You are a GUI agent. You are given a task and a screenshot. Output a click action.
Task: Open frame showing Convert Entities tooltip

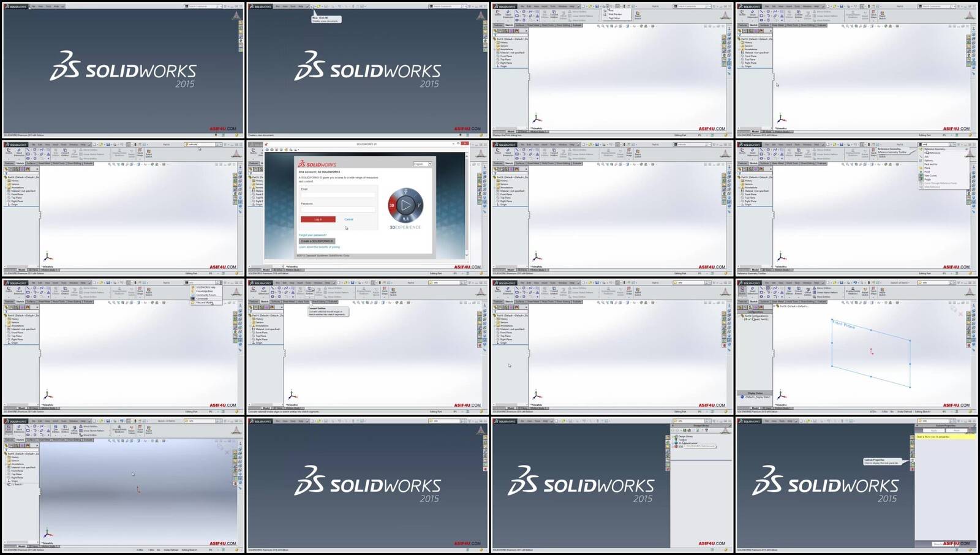tap(367, 346)
